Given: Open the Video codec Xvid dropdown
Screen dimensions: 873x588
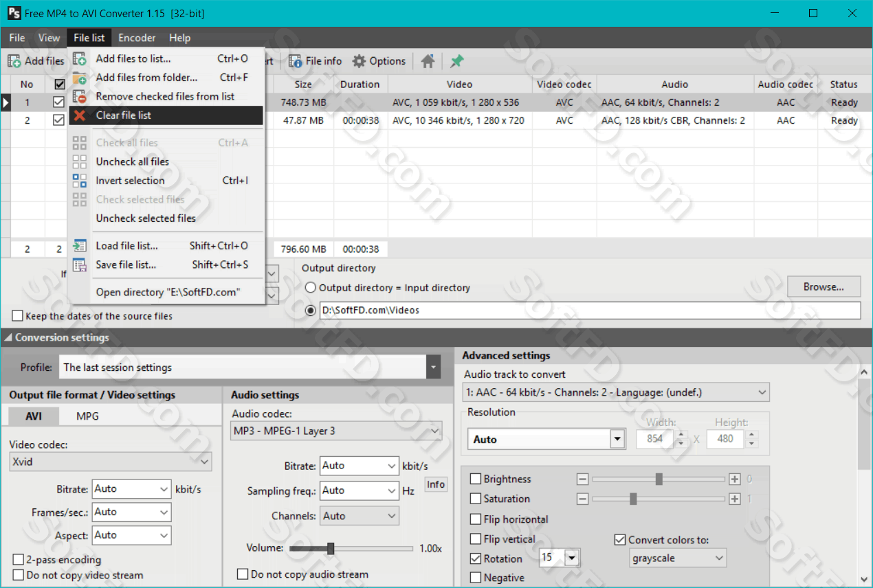Looking at the screenshot, I should (111, 462).
